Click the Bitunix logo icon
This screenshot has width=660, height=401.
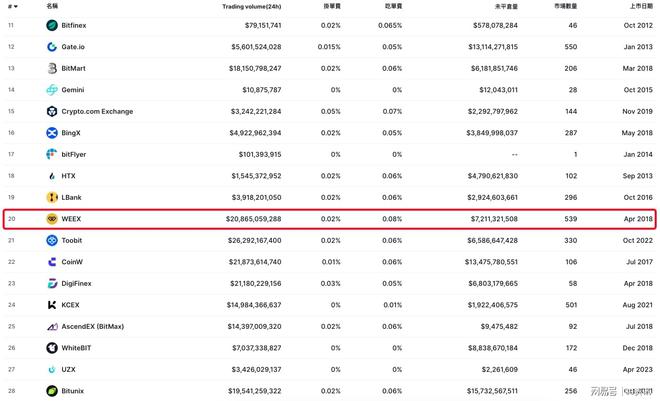tap(52, 391)
